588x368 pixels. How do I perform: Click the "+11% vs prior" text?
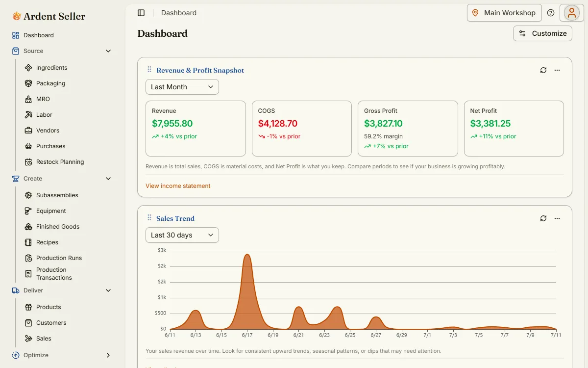click(x=497, y=136)
